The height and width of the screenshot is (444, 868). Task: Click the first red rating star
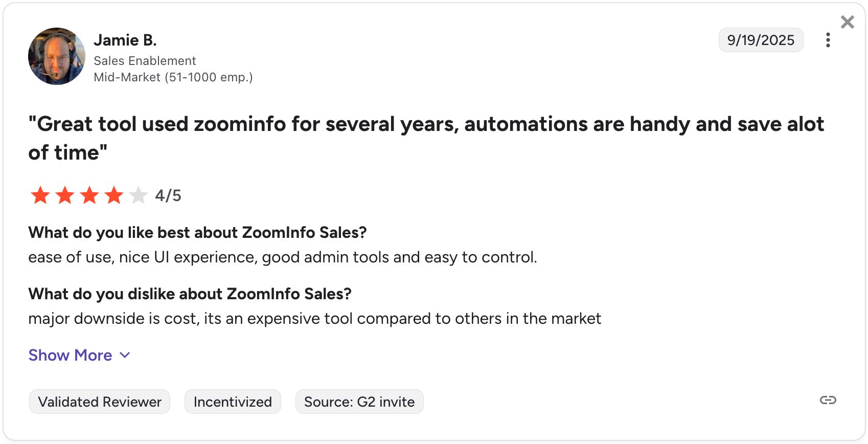(40, 195)
